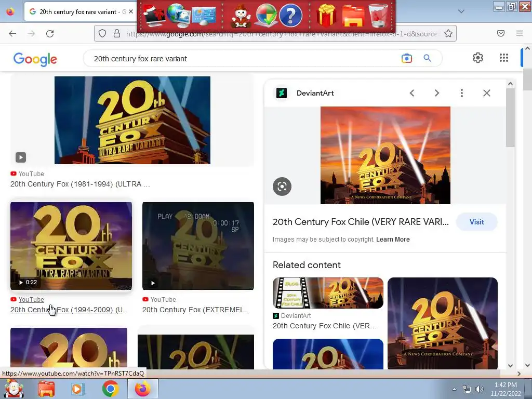Click the DeviantArt source name in the preview panel

315,93
